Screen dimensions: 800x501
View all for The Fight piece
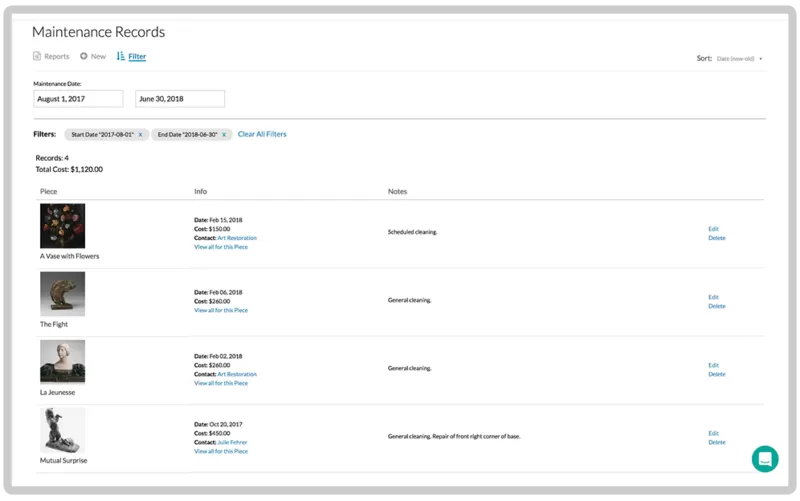coord(221,310)
